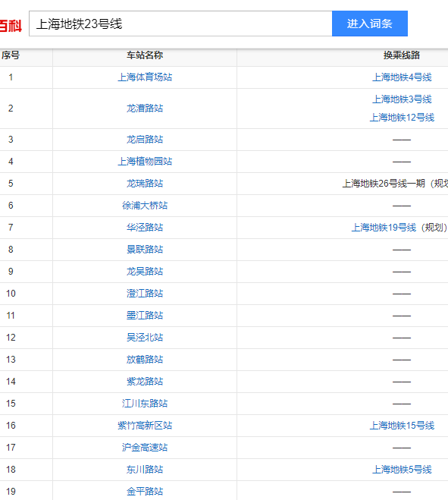Click the search input field
The width and height of the screenshot is (448, 500).
(180, 24)
